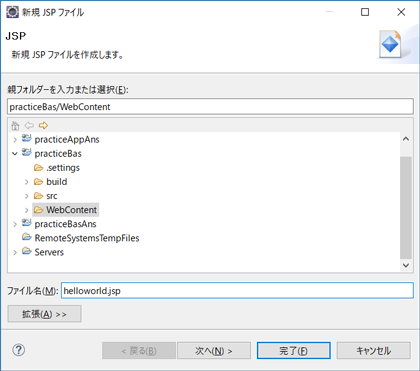Image resolution: width=420 pixels, height=371 pixels.
Task: Click the practiceBasAns project icon
Action: [x=27, y=223]
